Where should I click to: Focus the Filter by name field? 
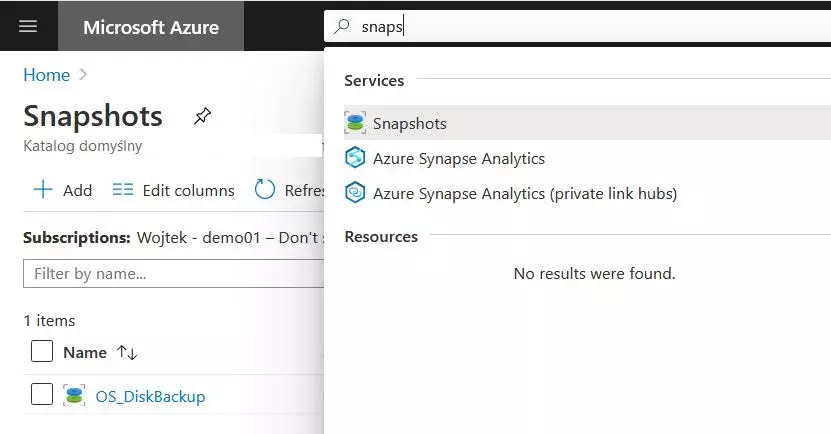coord(173,273)
